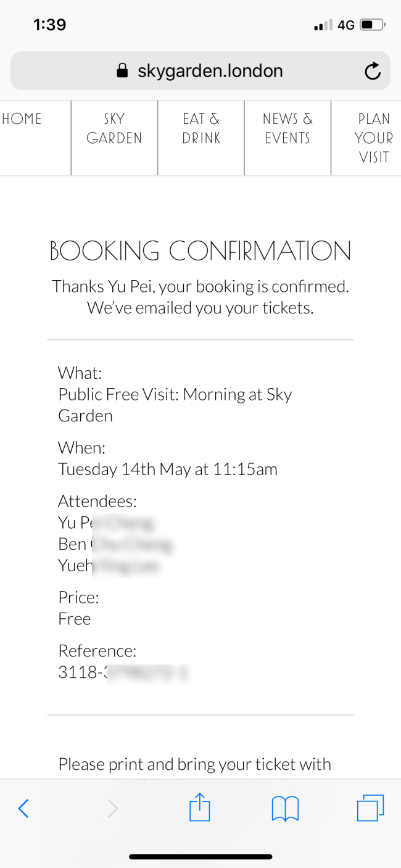This screenshot has width=401, height=868.
Task: Tap the battery indicator in status bar
Action: (373, 25)
